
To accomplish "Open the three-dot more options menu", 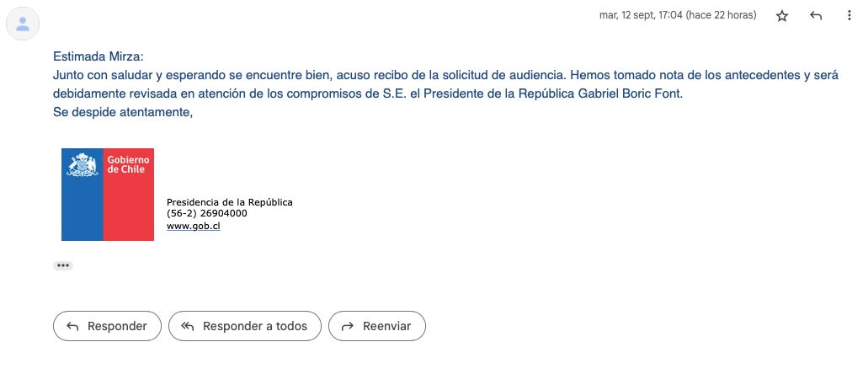I will [849, 16].
